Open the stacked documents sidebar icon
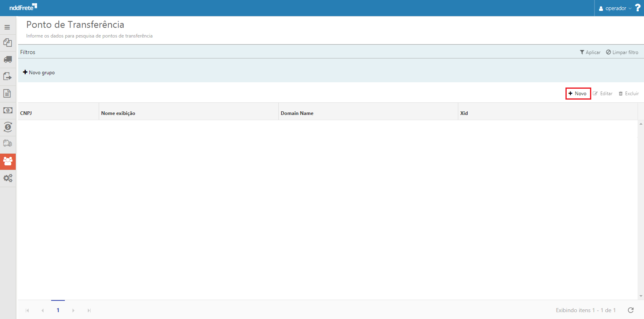The height and width of the screenshot is (319, 644). (8, 43)
